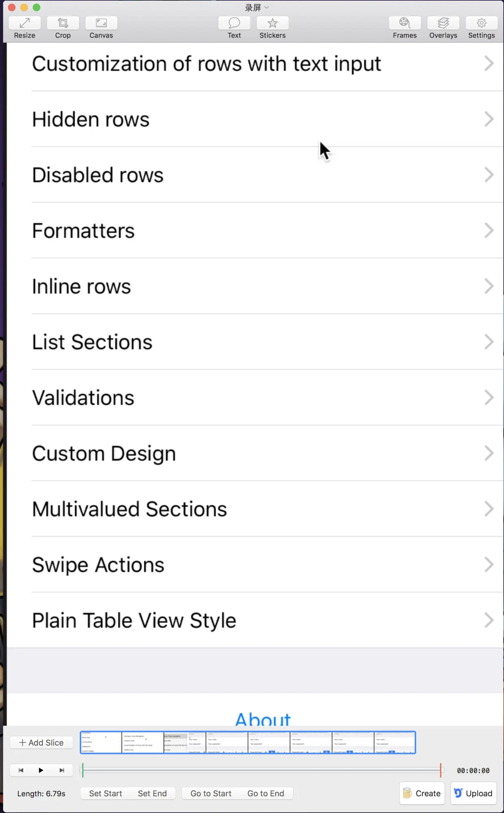Expand the Hidden rows chevron
Image resolution: width=504 pixels, height=813 pixels.
pos(489,119)
